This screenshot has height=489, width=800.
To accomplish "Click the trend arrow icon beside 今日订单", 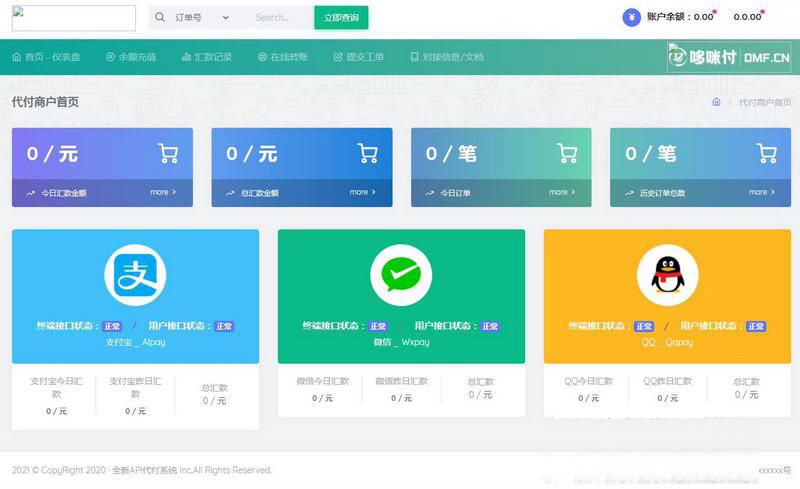I will pyautogui.click(x=430, y=193).
